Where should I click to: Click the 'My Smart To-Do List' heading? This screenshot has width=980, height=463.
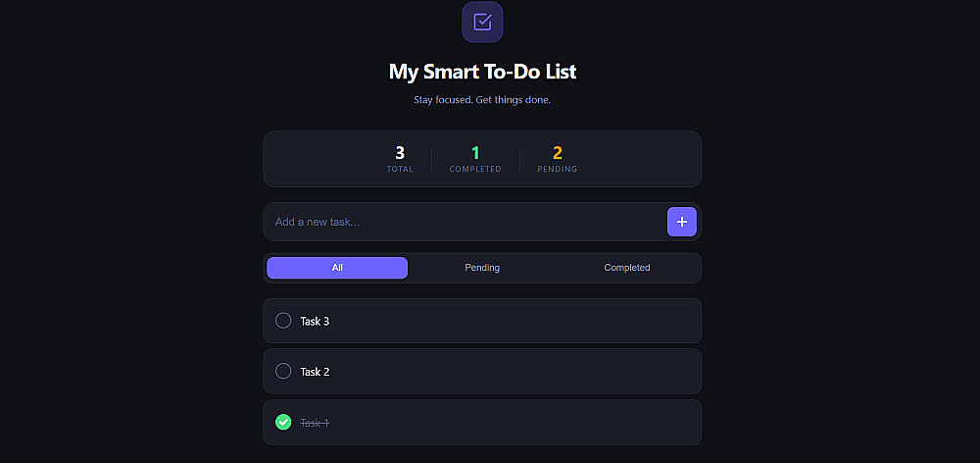(482, 72)
